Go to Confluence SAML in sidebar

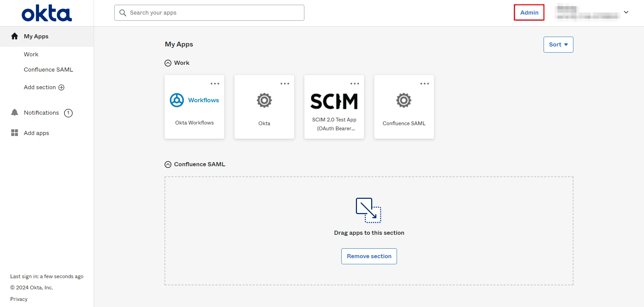49,70
